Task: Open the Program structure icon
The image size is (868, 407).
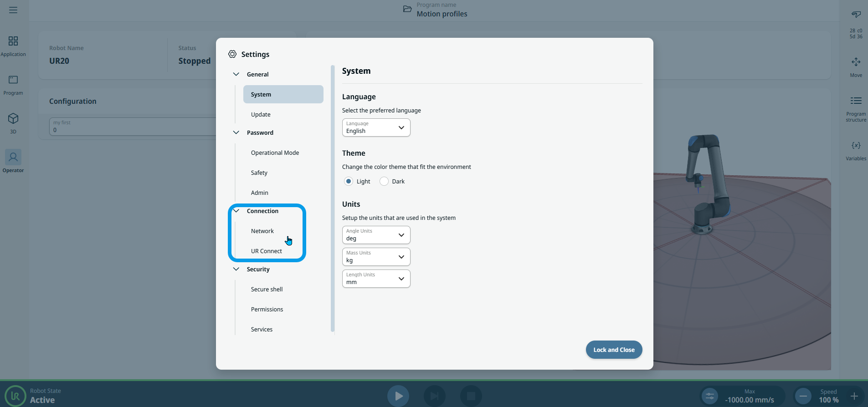Action: (x=856, y=101)
